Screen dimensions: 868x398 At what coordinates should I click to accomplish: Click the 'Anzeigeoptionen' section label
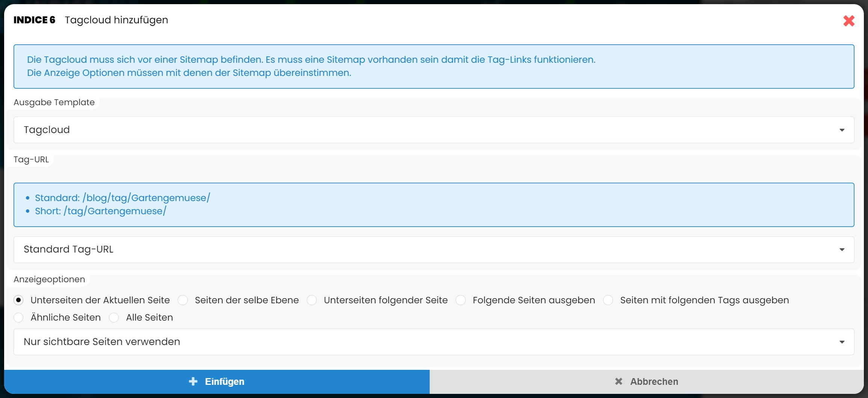point(49,279)
